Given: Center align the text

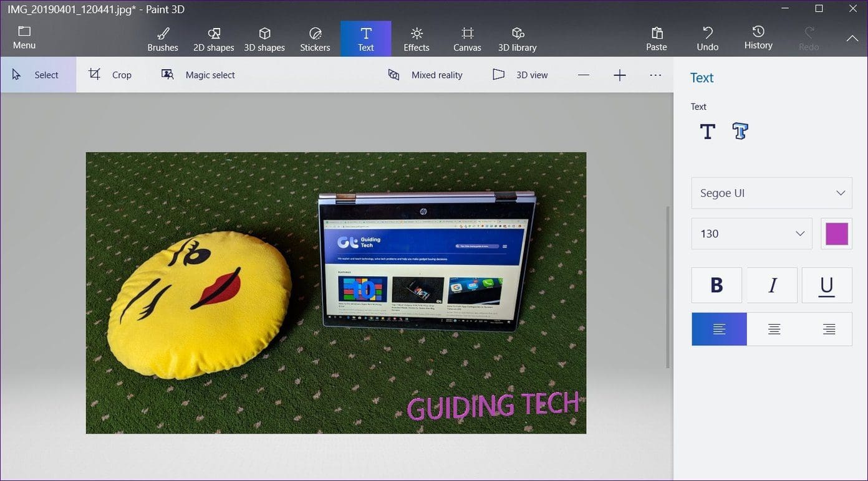Looking at the screenshot, I should 774,329.
